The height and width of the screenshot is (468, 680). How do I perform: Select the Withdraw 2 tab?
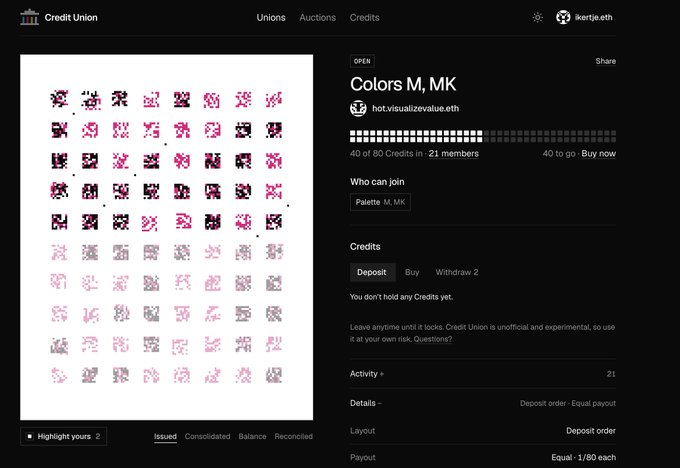pyautogui.click(x=457, y=272)
